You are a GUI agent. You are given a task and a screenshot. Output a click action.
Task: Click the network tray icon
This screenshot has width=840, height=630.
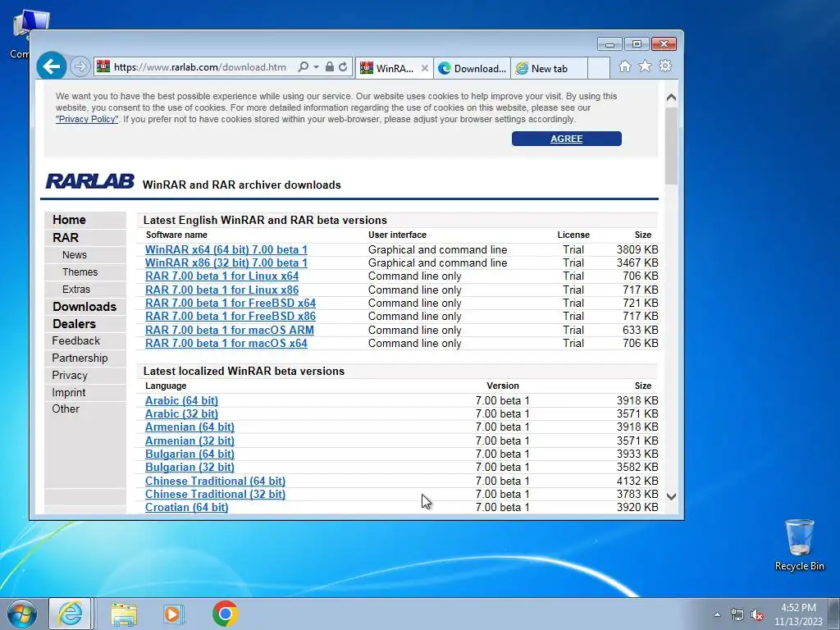(737, 615)
